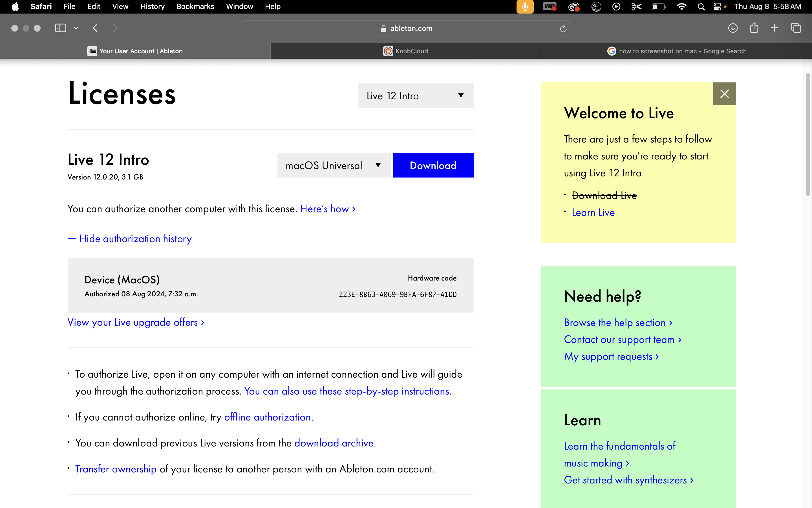
Task: Open the scissors menu bar icon
Action: coord(637,6)
